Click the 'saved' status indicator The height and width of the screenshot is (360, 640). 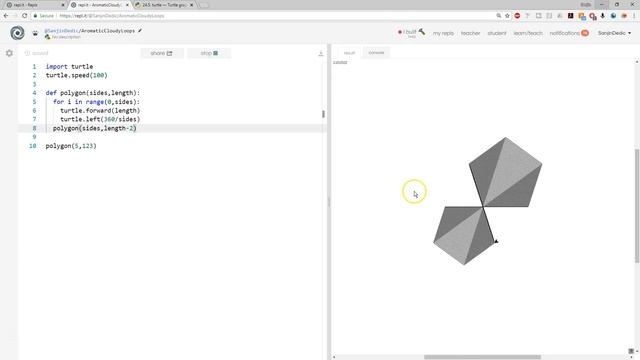click(36, 53)
